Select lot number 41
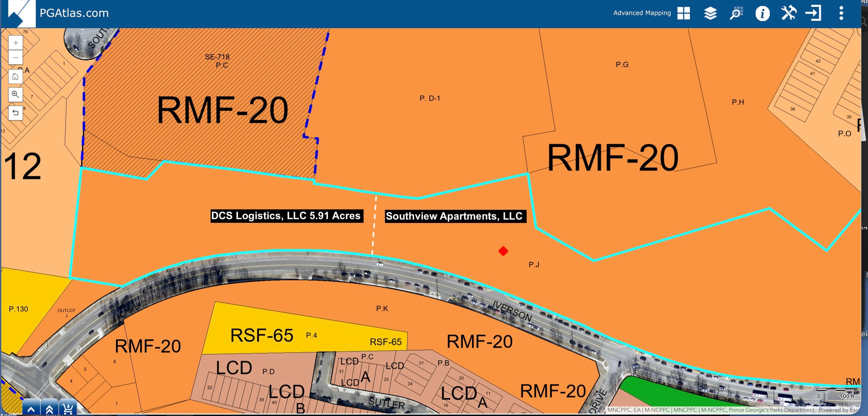868x416 pixels. click(x=812, y=74)
